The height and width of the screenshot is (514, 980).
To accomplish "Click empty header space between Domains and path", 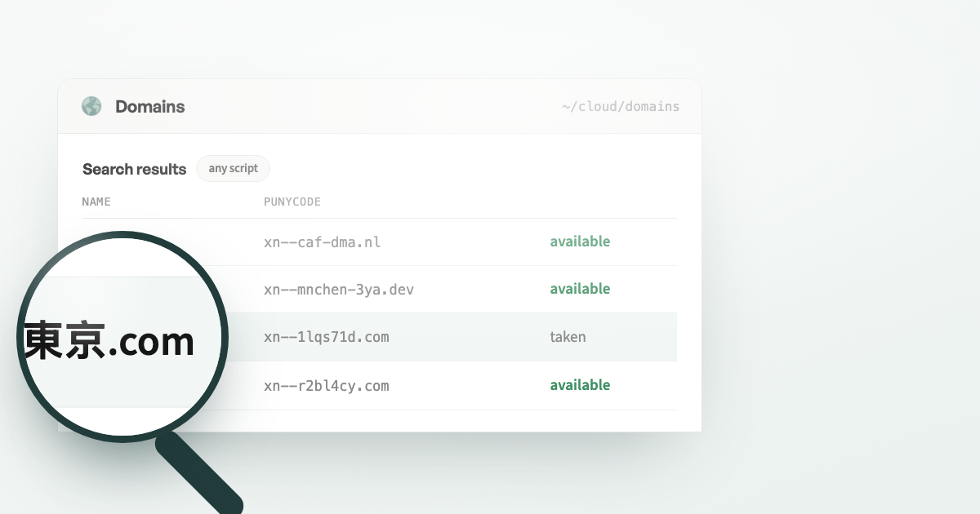I will tap(372, 107).
